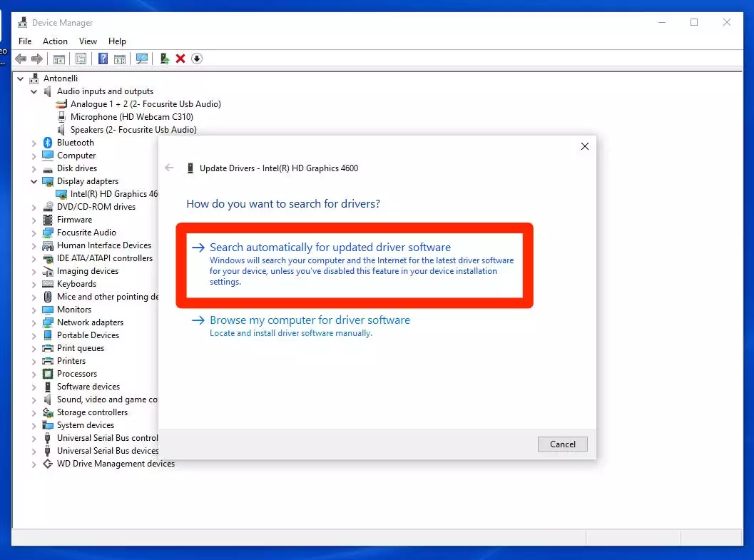This screenshot has width=754, height=560.
Task: Click the red X Uninstall device icon
Action: pos(180,58)
